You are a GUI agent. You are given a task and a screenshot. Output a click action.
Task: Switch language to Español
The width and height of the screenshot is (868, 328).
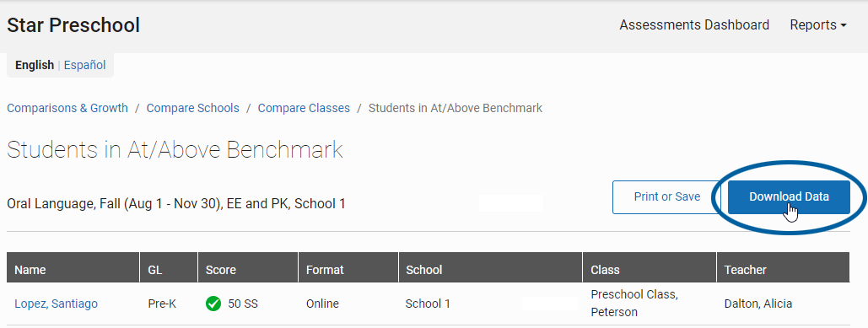point(84,65)
